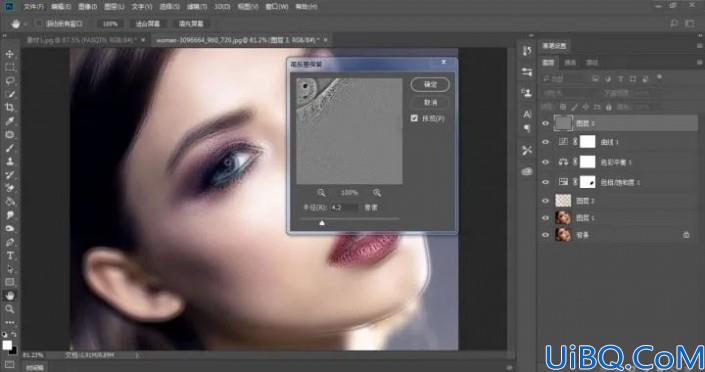This screenshot has width=705, height=372.
Task: Select the Path Selection tool
Action: pos(9,269)
